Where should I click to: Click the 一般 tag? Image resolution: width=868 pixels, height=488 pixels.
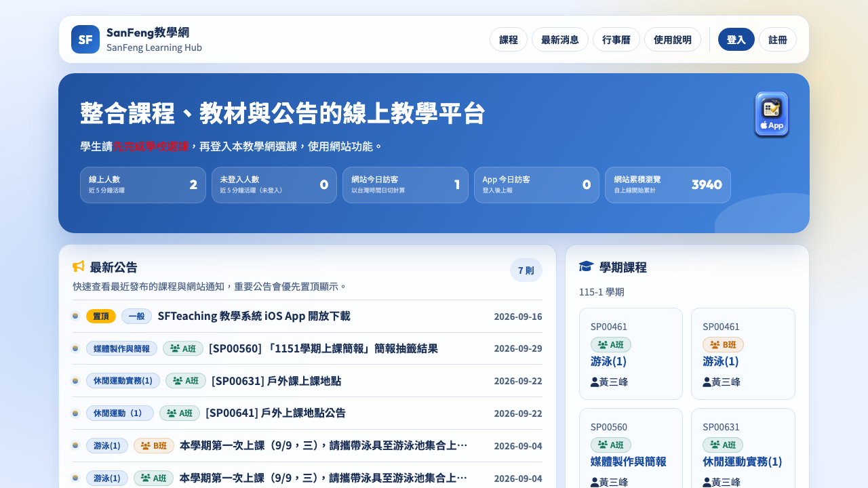(137, 316)
